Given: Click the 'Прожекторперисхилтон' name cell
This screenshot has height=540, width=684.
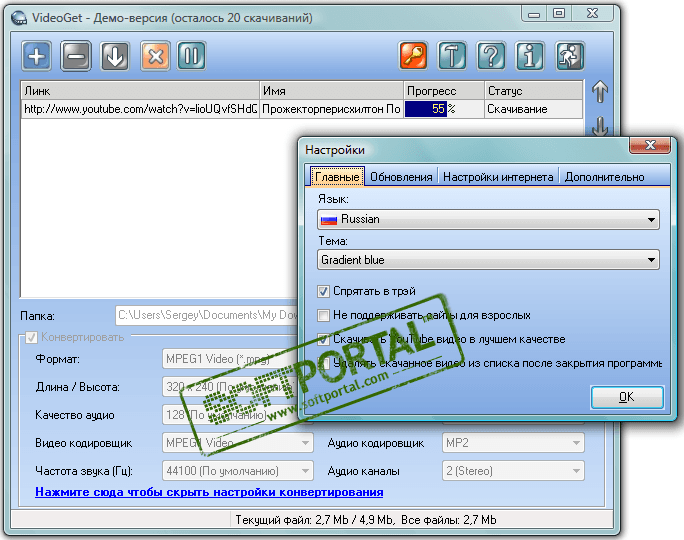Looking at the screenshot, I should (332, 109).
